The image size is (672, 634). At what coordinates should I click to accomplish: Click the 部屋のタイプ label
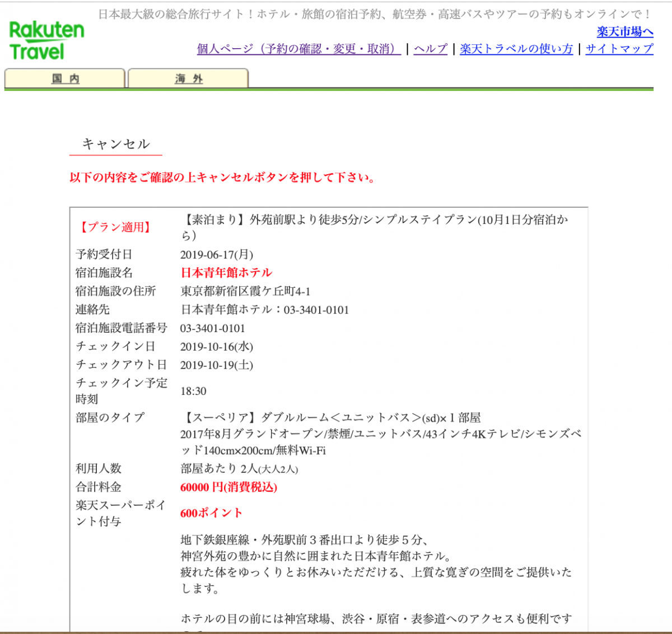[110, 418]
